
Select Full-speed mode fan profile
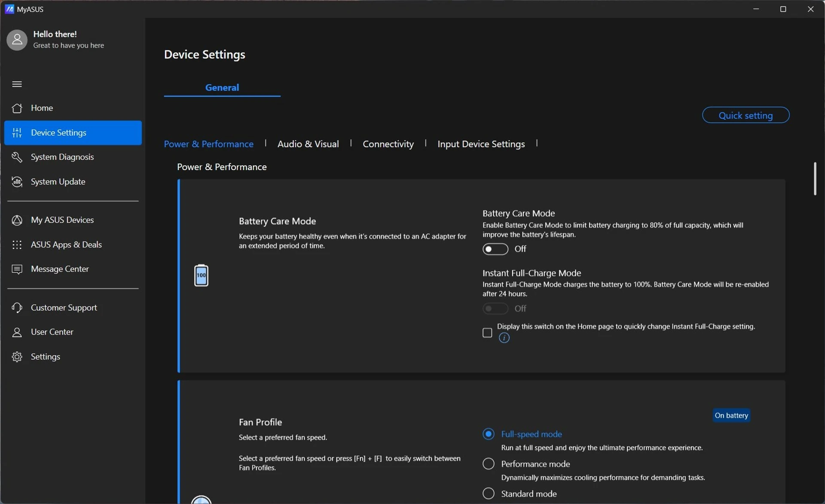(x=489, y=434)
